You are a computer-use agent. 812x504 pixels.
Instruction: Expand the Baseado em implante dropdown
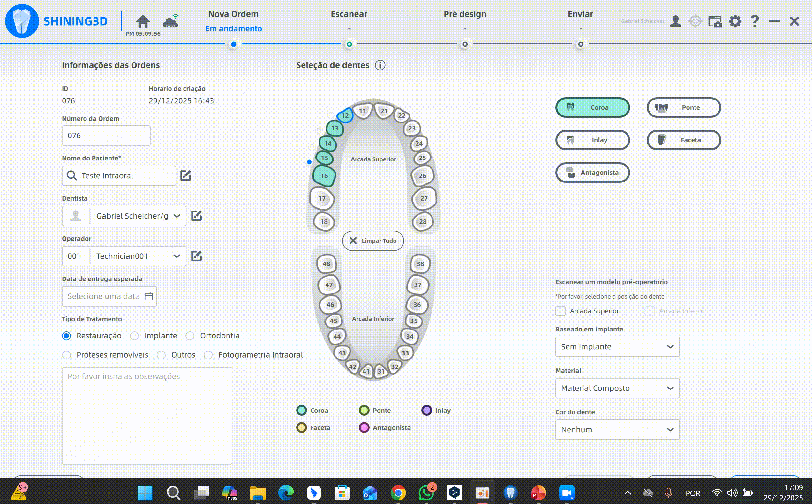(x=617, y=347)
